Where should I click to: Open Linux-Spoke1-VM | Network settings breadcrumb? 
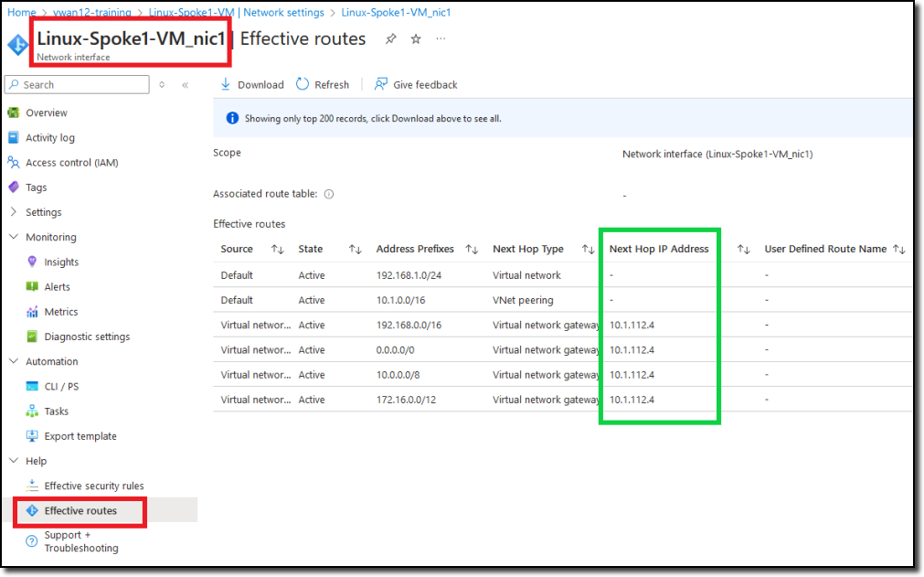point(237,12)
